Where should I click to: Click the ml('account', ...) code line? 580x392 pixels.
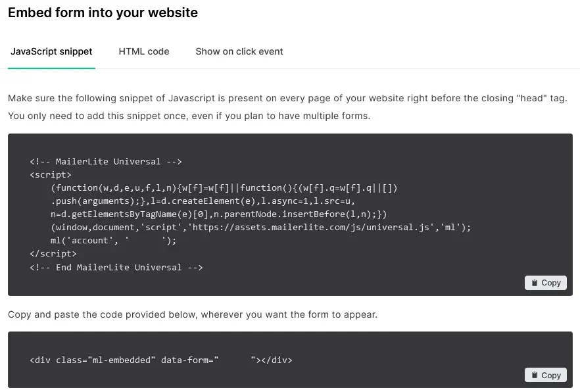tap(113, 240)
